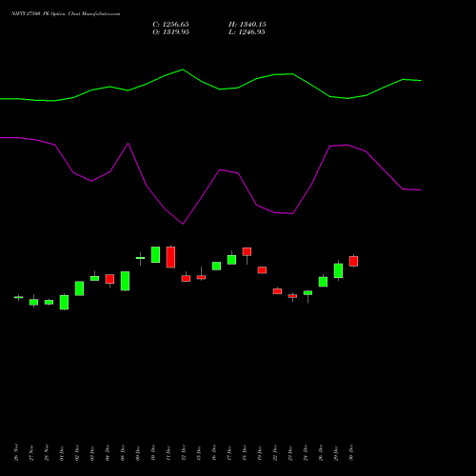The image size is (476, 476).
Task: Click the tall green candlestick above 08 Dec
Action: 125,281
